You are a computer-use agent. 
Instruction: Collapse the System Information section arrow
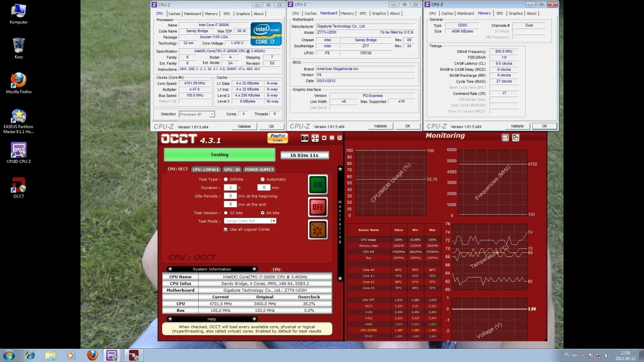click(254, 269)
